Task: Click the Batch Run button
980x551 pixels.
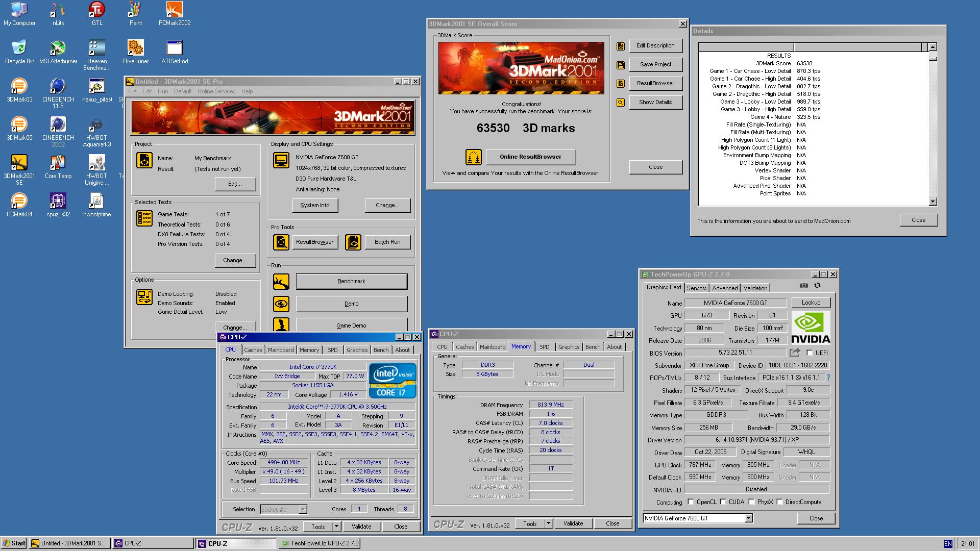Action: (x=387, y=242)
